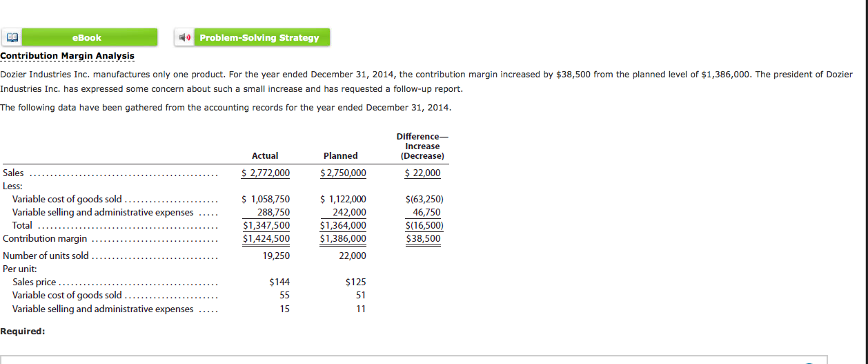Open the Problem-Solving Strategy button

(259, 37)
